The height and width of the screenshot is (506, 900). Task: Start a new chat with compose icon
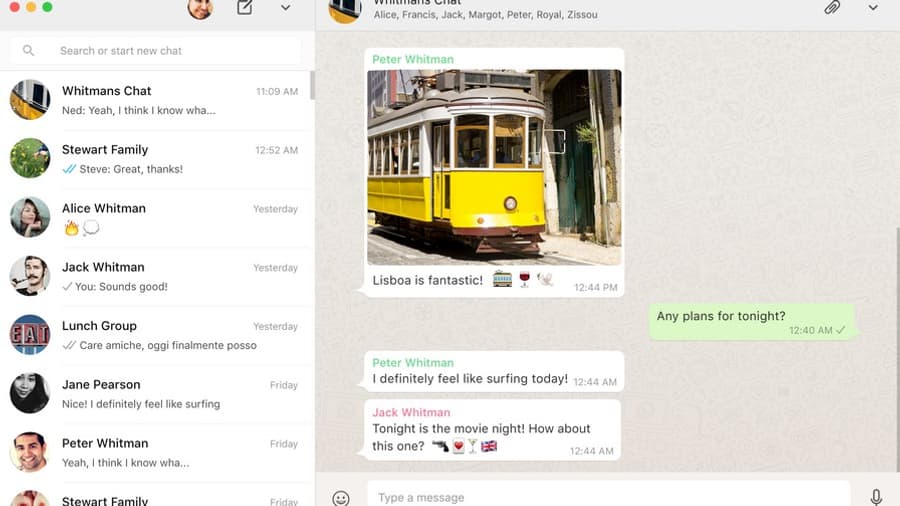245,7
